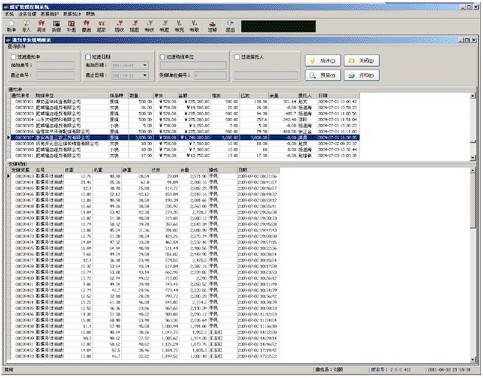Open the 预览 (print preview) button

[x=323, y=75]
